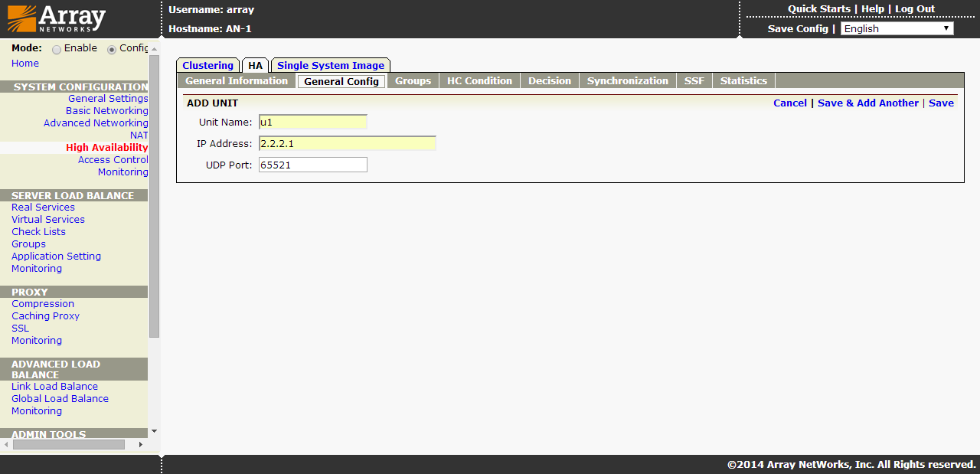Select the Config mode radio button
The image size is (980, 474).
pyautogui.click(x=112, y=49)
